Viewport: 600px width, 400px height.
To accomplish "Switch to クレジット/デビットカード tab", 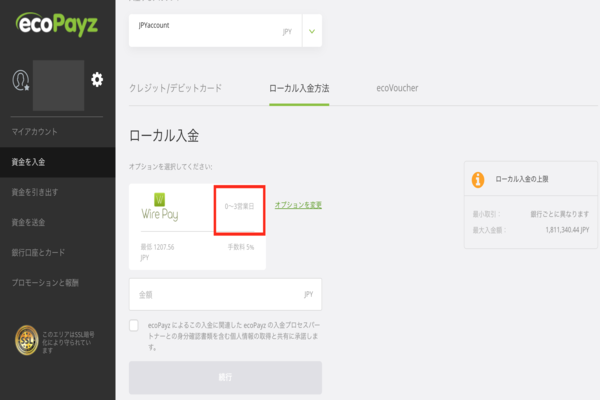I will pos(175,88).
